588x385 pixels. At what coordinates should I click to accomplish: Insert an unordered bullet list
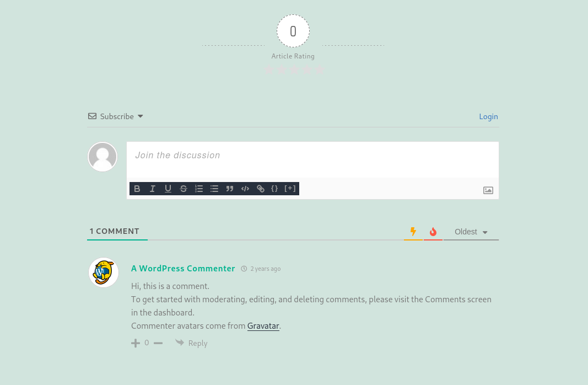coord(214,189)
